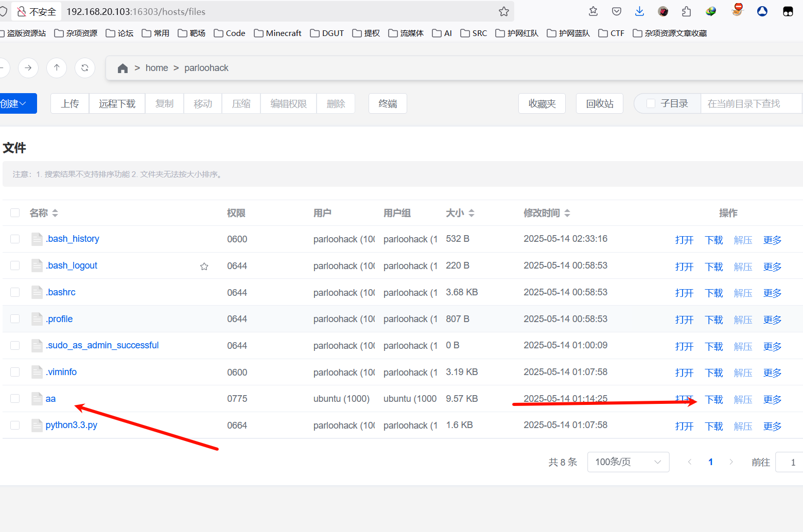
Task: Open the browser extensions puzzle icon
Action: (x=686, y=11)
